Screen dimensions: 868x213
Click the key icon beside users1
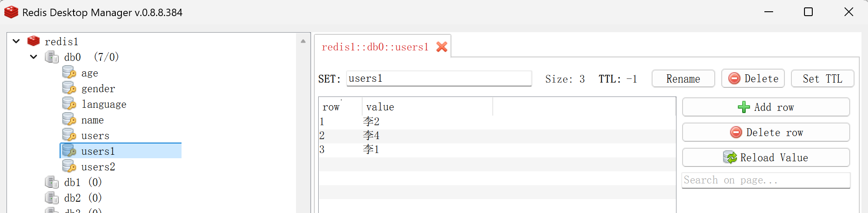pos(69,151)
